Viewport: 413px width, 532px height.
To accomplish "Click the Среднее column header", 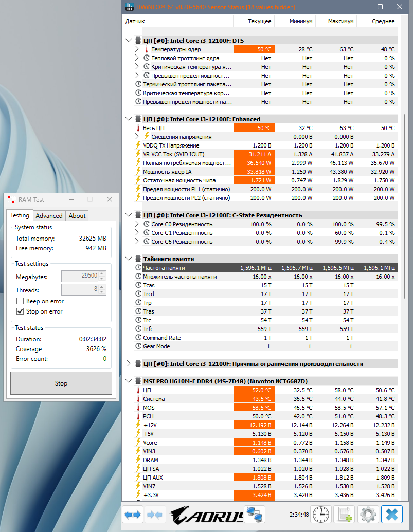I will 378,21.
